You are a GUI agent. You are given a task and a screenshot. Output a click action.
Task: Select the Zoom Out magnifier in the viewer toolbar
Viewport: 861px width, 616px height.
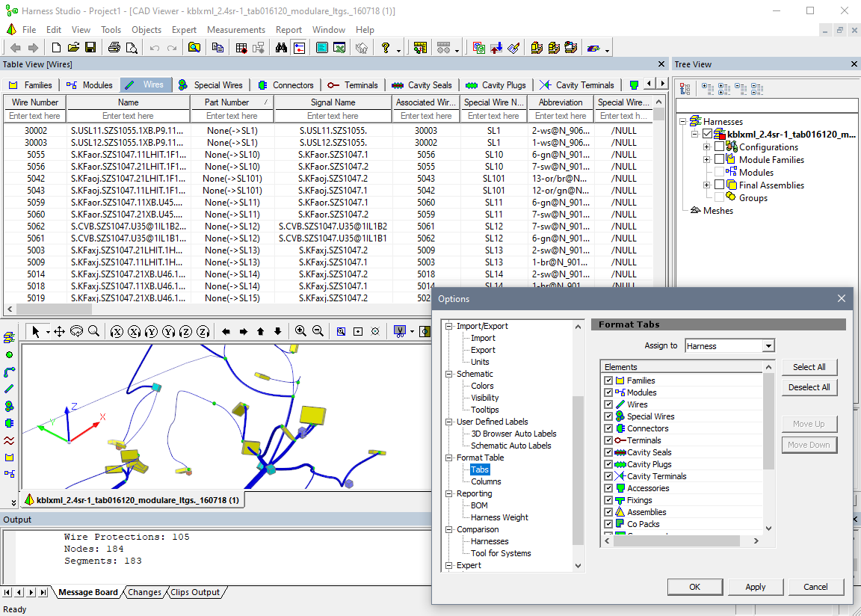pos(317,331)
